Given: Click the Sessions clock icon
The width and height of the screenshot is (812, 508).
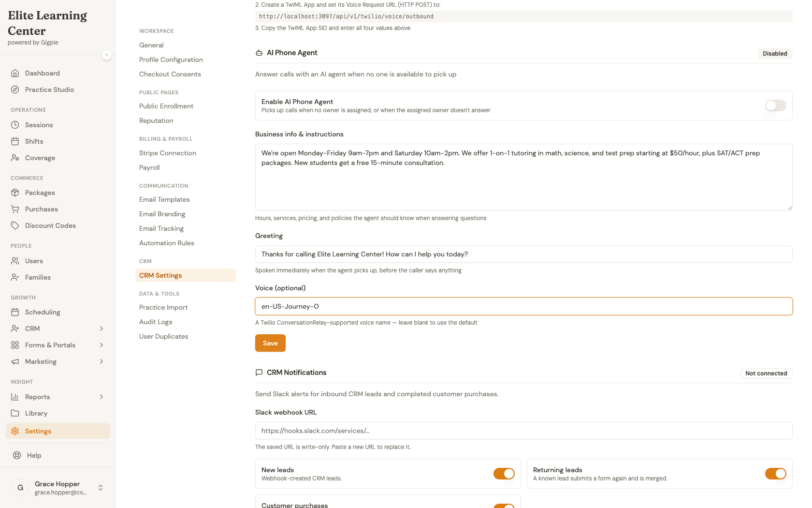Looking at the screenshot, I should (15, 125).
